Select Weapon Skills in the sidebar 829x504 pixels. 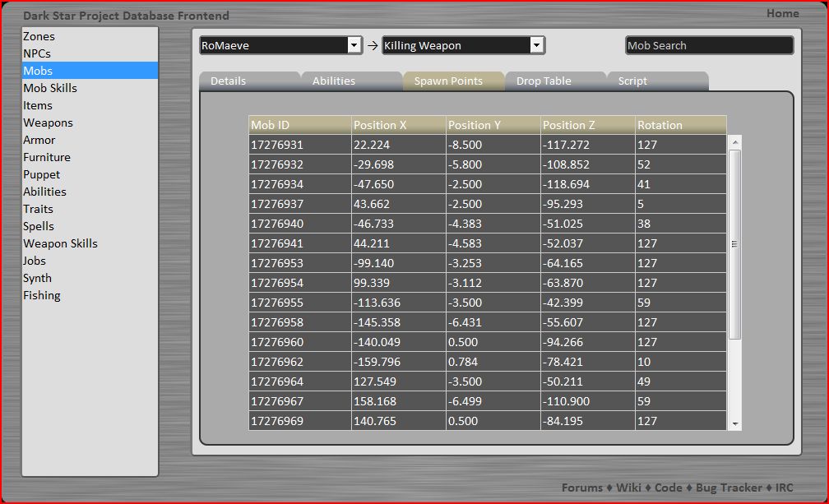[60, 243]
